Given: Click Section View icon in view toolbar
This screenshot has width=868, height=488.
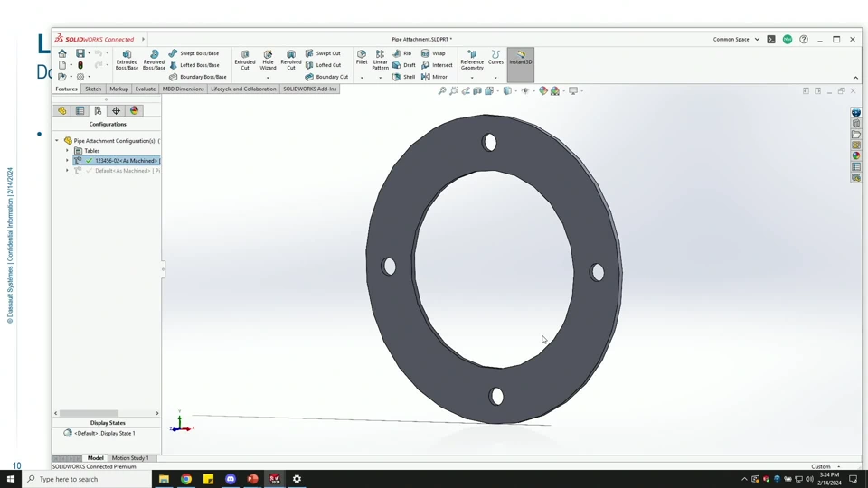Looking at the screenshot, I should pos(477,90).
